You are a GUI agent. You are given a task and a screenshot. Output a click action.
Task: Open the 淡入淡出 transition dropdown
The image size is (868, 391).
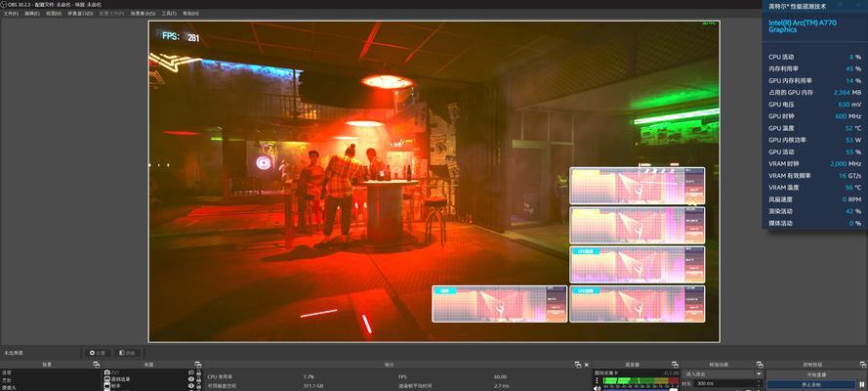click(722, 373)
